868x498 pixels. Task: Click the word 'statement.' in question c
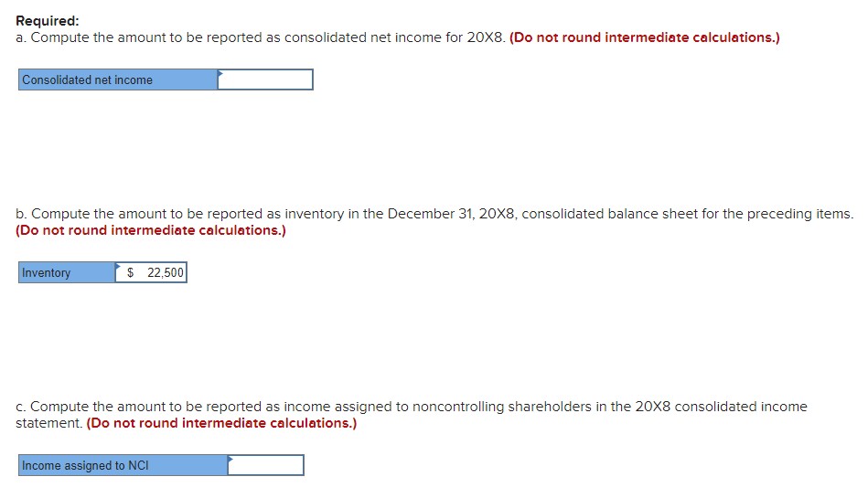(49, 423)
